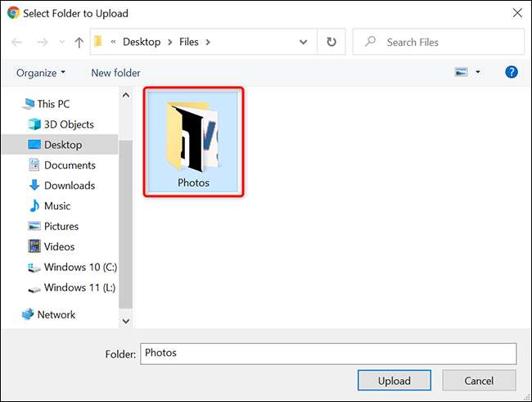The image size is (532, 402).
Task: Click the Folder name input field
Action: coord(328,354)
